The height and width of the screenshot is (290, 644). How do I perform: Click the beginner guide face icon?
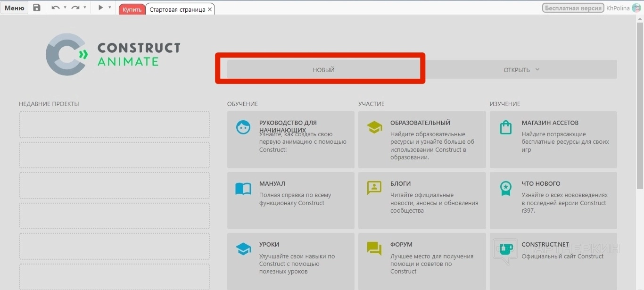pyautogui.click(x=243, y=127)
